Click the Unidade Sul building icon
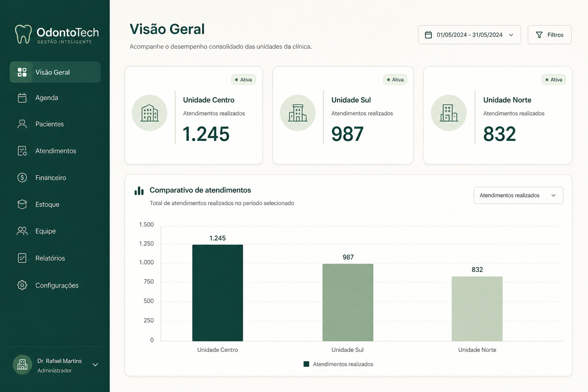The width and height of the screenshot is (588, 392). pyautogui.click(x=298, y=113)
